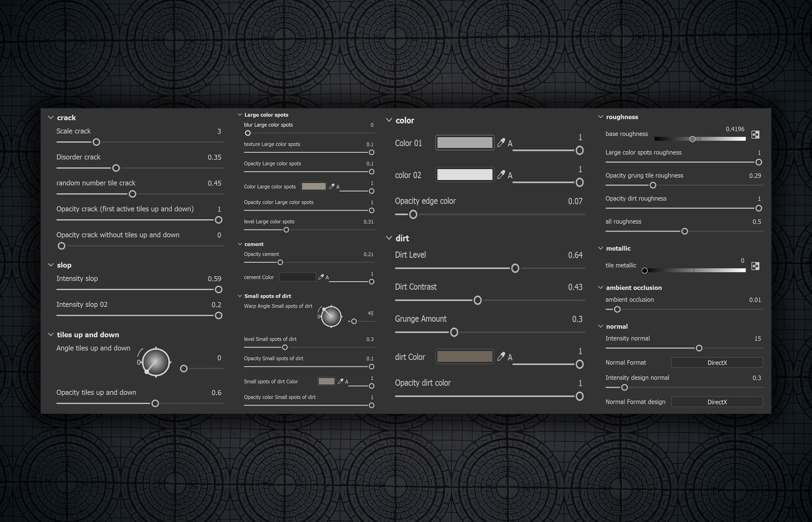Collapse the Large color spots group
Image resolution: width=812 pixels, height=522 pixels.
coord(240,115)
